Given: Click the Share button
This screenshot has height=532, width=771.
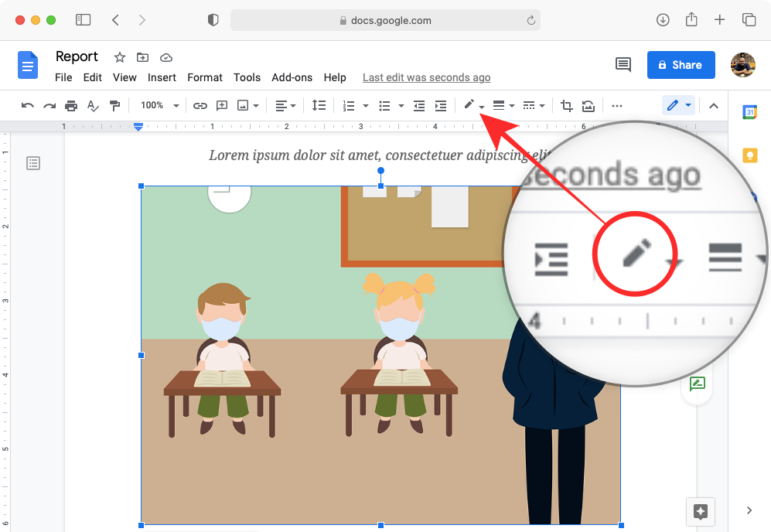Looking at the screenshot, I should [x=681, y=65].
